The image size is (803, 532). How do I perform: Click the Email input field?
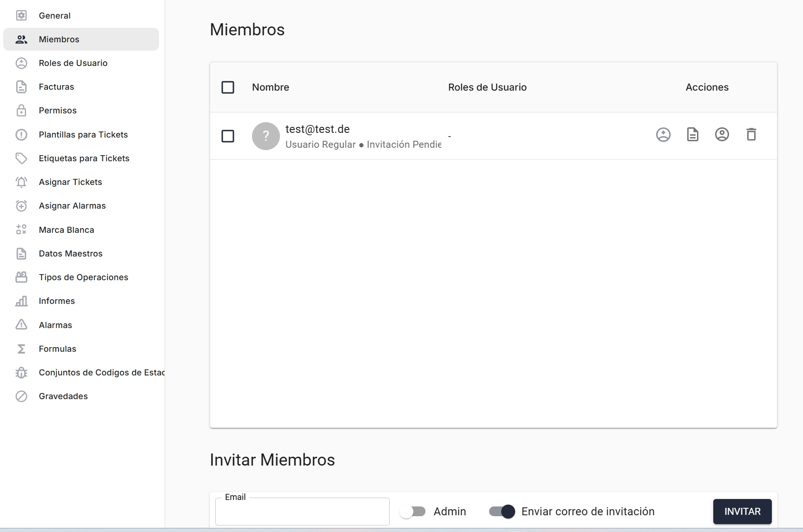(302, 512)
